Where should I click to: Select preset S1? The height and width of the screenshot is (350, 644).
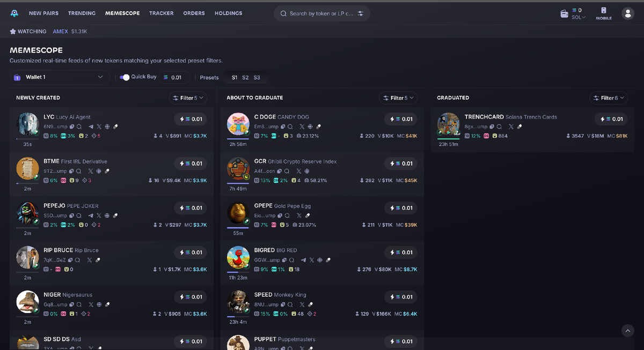click(x=235, y=78)
